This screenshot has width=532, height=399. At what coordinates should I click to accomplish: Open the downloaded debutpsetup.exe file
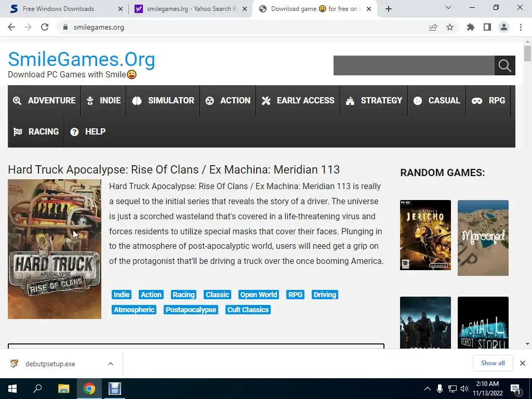50,364
